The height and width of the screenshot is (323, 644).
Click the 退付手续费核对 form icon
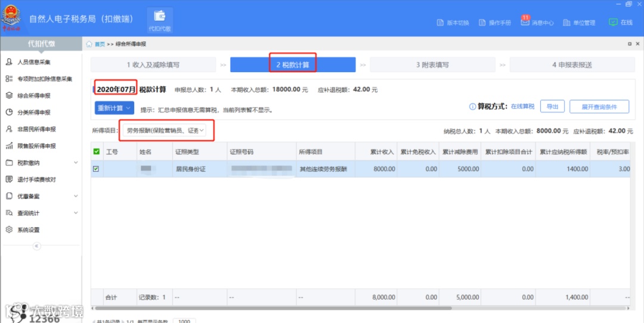pyautogui.click(x=9, y=179)
